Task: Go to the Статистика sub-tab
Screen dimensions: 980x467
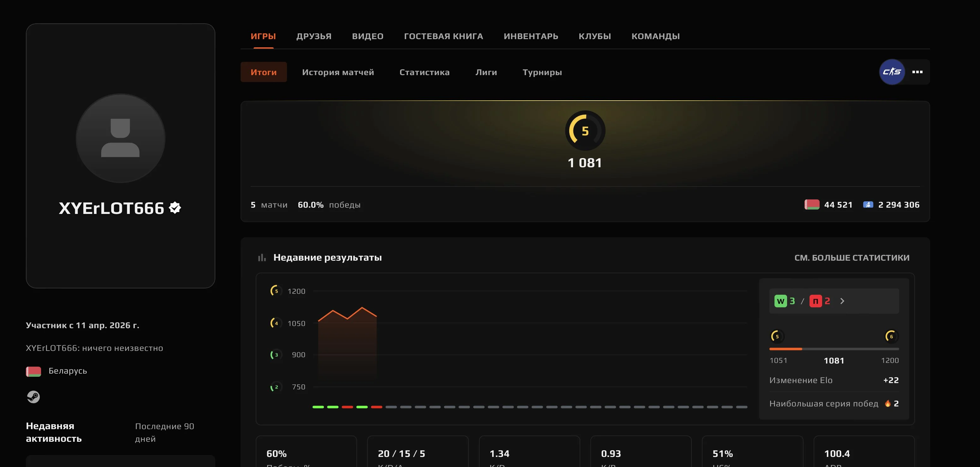Action: tap(424, 72)
